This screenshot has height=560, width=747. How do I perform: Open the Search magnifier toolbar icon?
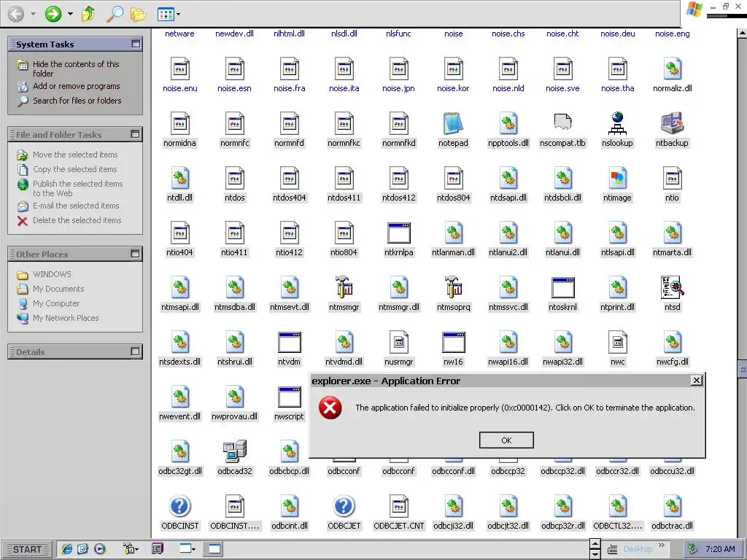pos(115,15)
